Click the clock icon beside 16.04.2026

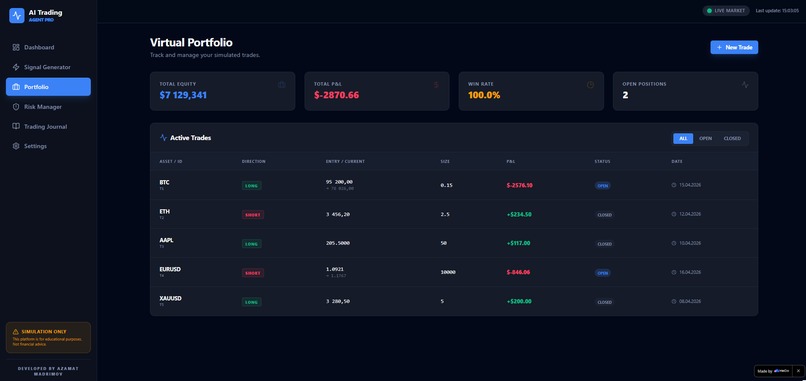coord(674,273)
